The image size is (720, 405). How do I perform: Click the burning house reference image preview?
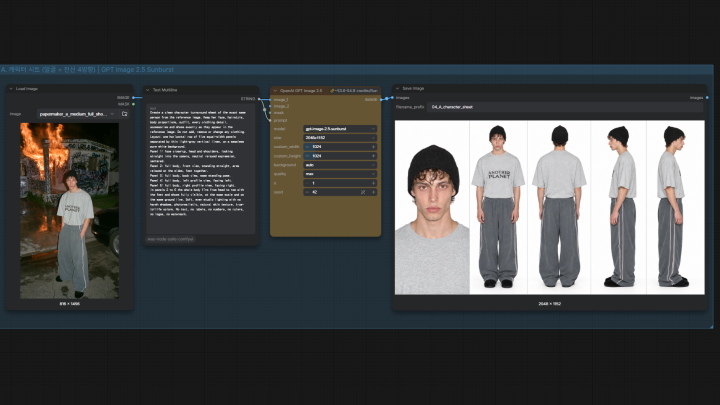[x=69, y=211]
